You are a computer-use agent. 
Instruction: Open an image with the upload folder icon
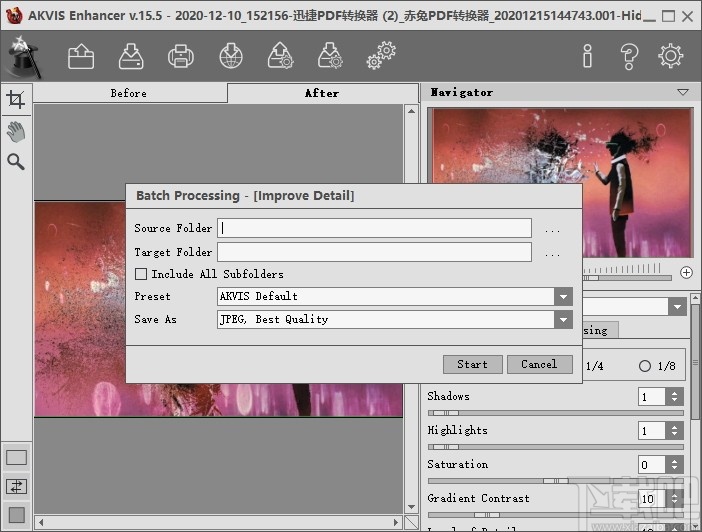coord(81,56)
